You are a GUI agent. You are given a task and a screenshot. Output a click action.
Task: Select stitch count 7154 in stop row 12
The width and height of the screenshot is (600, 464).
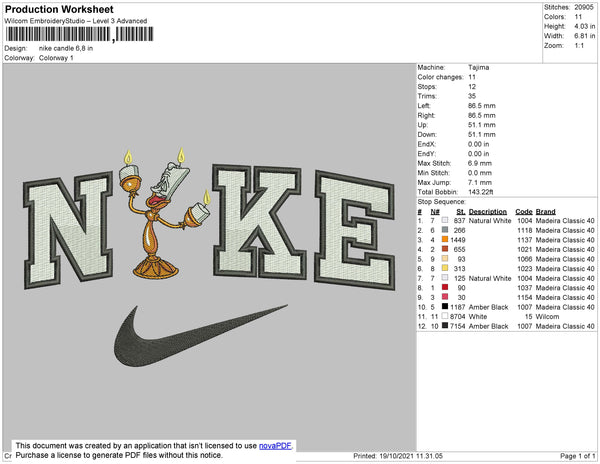click(x=458, y=326)
